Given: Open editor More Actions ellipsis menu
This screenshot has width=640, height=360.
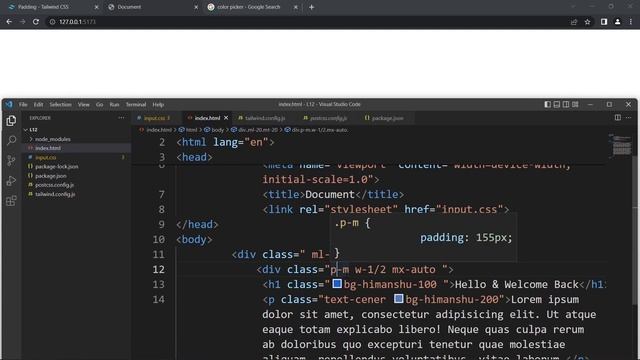Looking at the screenshot, I should click(629, 118).
